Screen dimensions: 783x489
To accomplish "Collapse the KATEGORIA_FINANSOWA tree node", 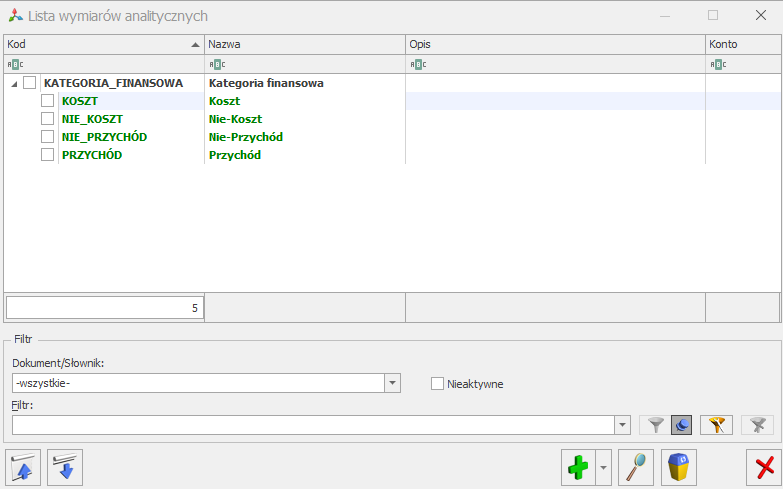I will 14,83.
